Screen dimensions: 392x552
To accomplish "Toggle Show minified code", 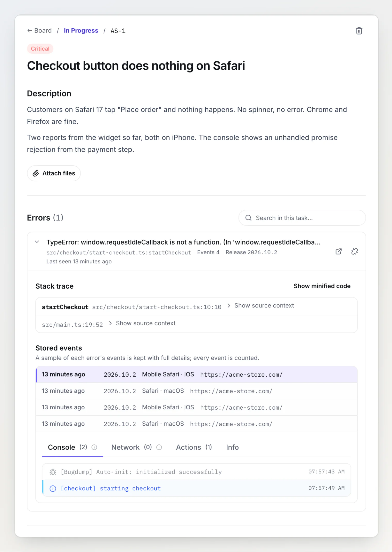I will tap(322, 286).
